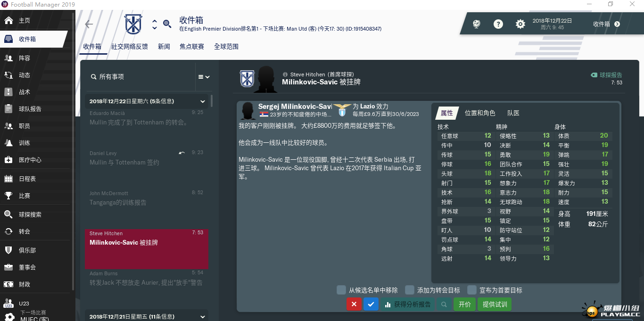Click the 开价 button
This screenshot has height=321, width=644.
tap(465, 305)
